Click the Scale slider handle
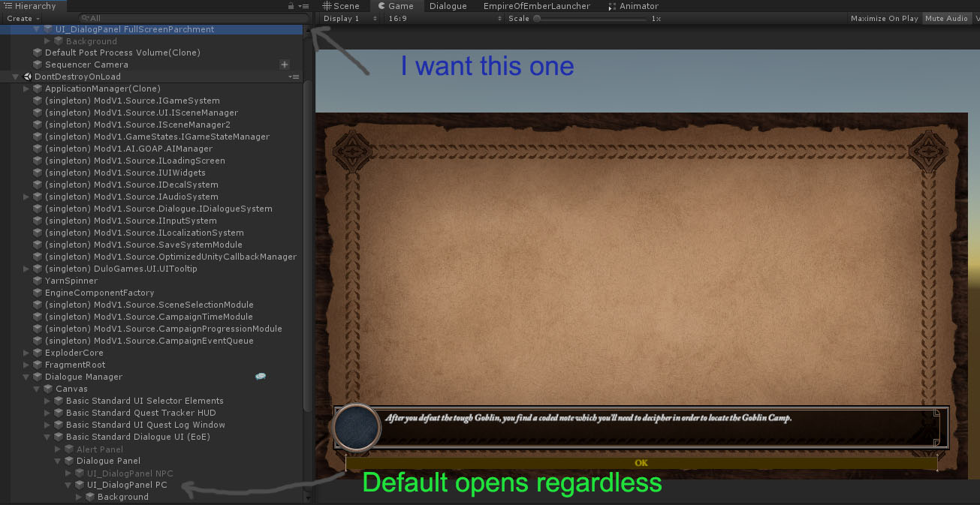This screenshot has width=980, height=505. point(536,18)
